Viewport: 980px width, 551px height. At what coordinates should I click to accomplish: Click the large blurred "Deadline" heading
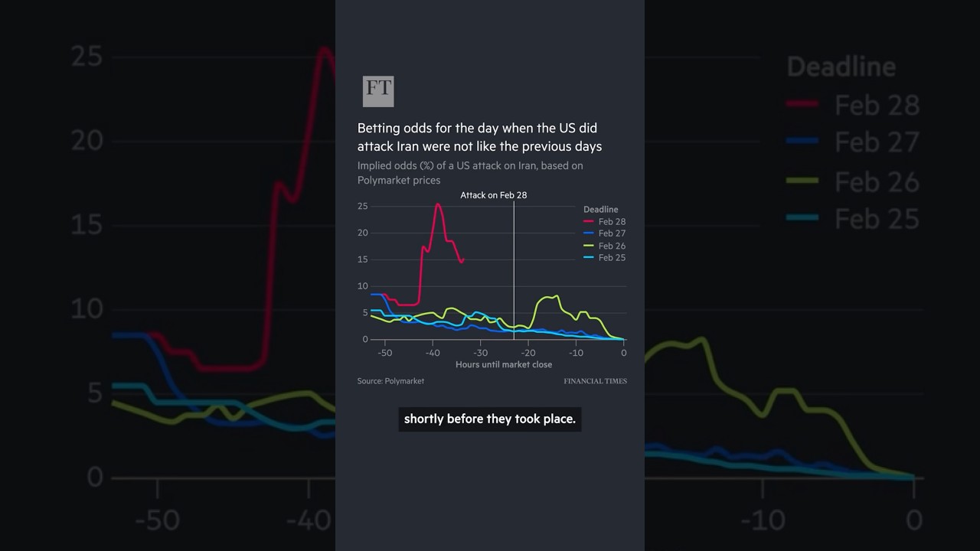coord(841,67)
